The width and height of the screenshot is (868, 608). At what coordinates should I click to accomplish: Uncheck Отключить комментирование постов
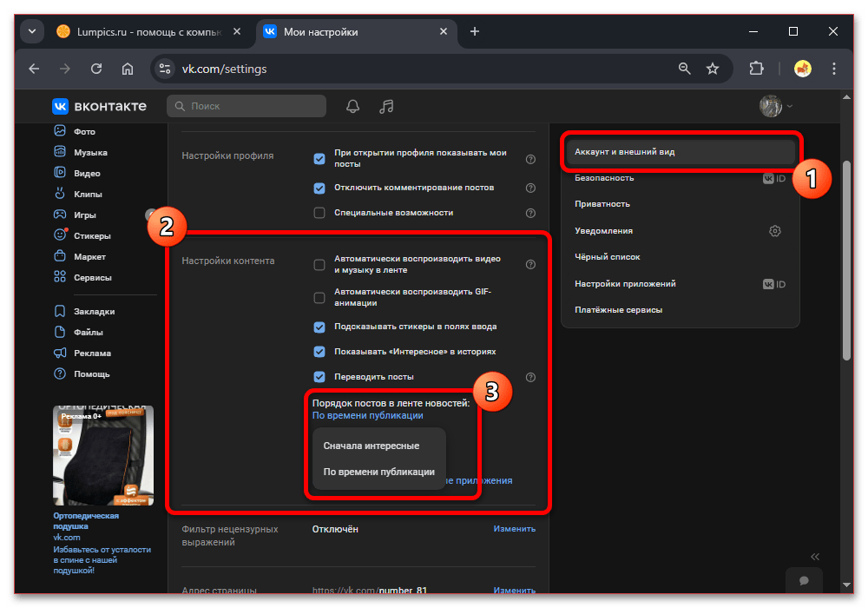pos(319,188)
